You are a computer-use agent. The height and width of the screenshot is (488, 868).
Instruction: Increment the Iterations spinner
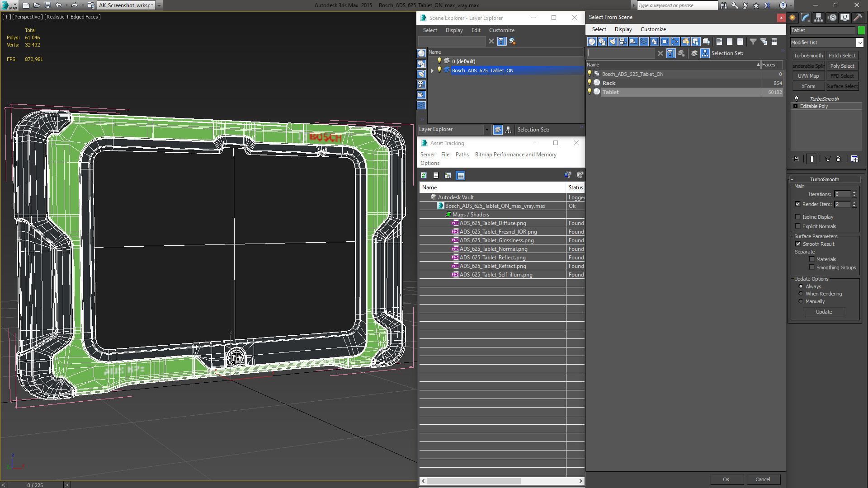pyautogui.click(x=854, y=192)
